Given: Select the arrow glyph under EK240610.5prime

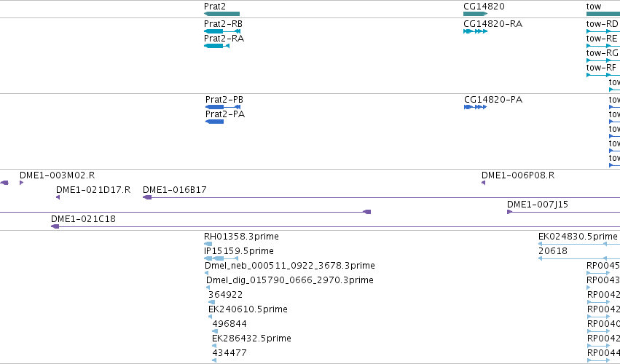Looking at the screenshot, I should 210,317.
